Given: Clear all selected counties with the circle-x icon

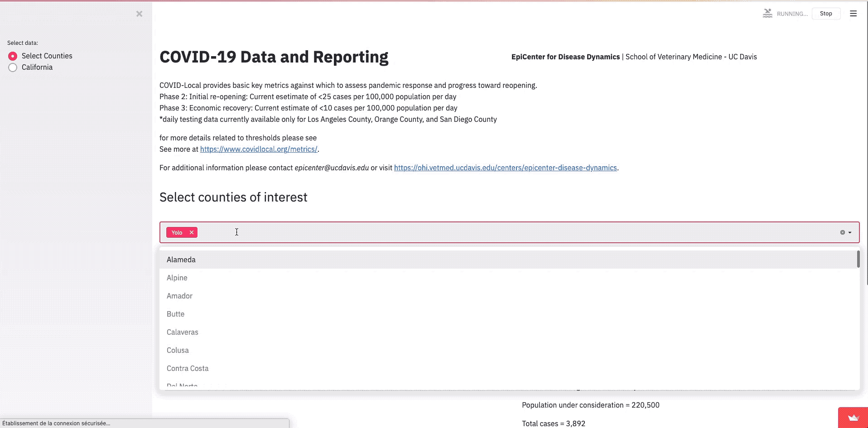Looking at the screenshot, I should tap(843, 232).
